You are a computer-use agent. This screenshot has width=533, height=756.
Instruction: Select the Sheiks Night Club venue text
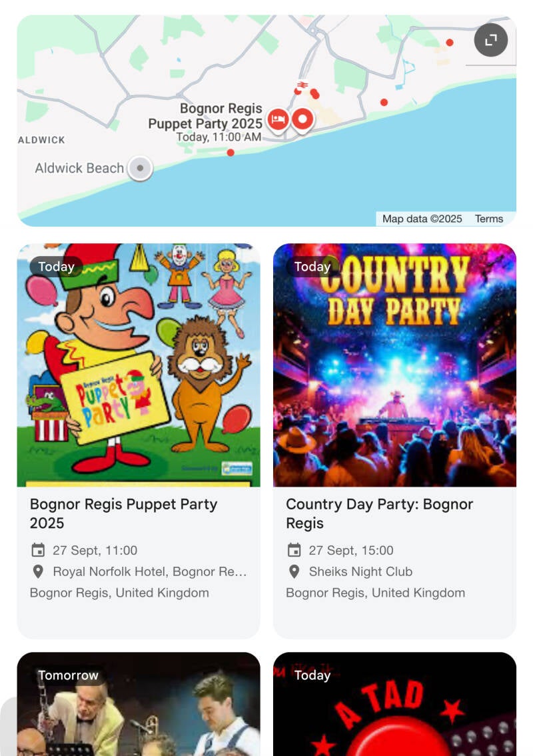click(360, 571)
